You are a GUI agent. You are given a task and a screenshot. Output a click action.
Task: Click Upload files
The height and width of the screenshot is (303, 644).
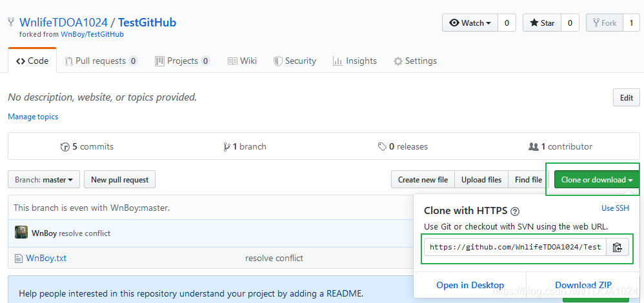[481, 179]
